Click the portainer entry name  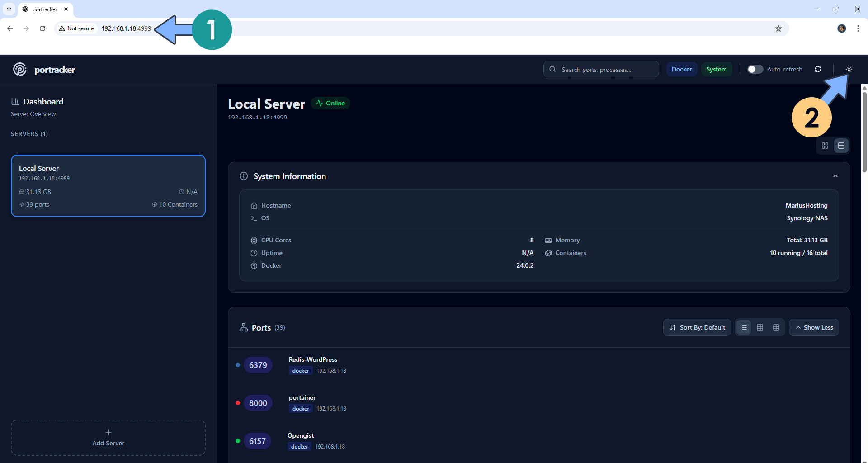point(302,397)
